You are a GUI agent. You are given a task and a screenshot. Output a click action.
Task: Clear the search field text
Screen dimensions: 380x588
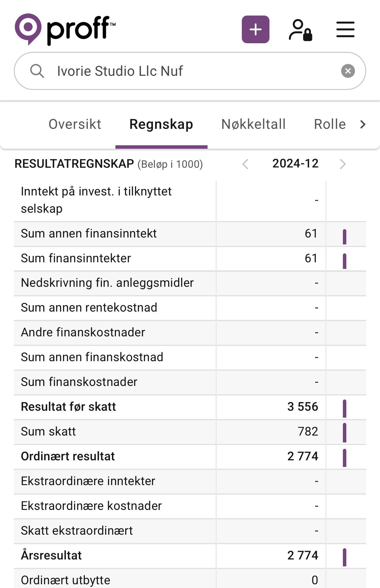point(348,71)
